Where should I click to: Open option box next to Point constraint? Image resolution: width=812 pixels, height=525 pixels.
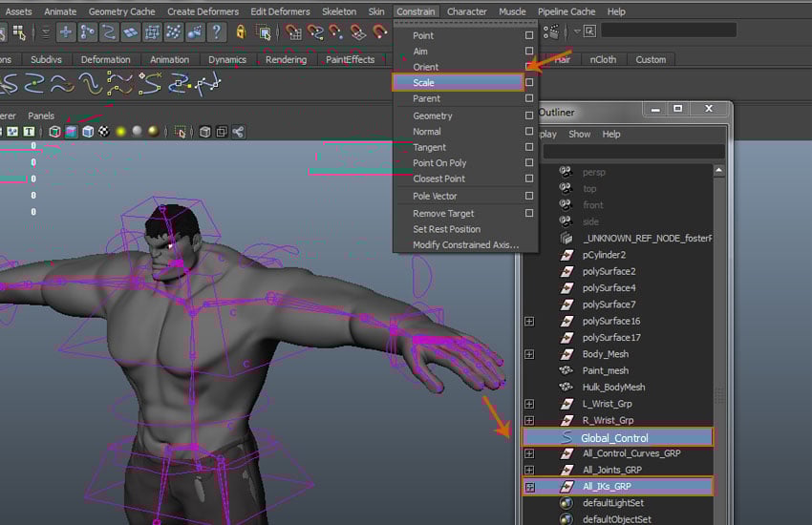point(529,36)
